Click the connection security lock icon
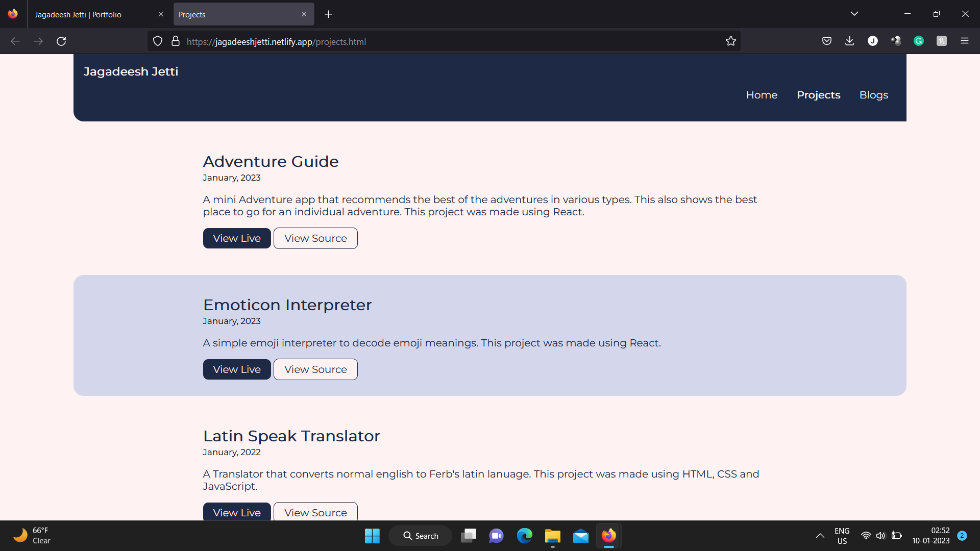 tap(175, 41)
